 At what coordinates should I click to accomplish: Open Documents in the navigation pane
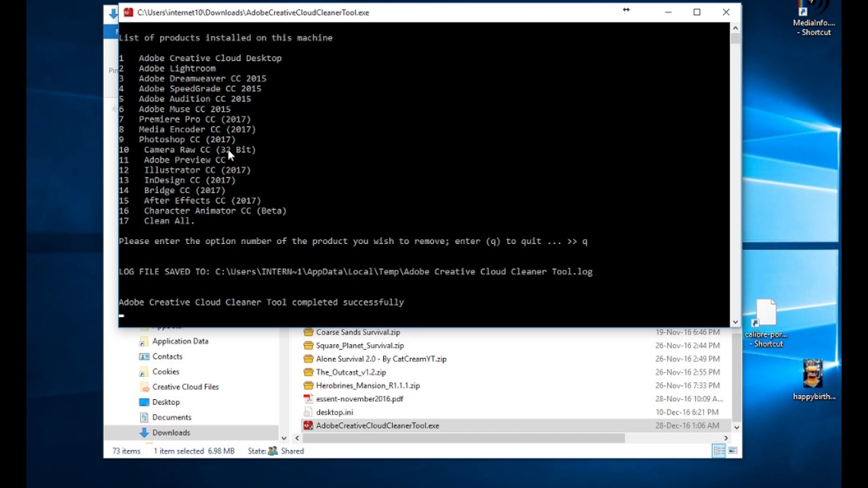172,418
